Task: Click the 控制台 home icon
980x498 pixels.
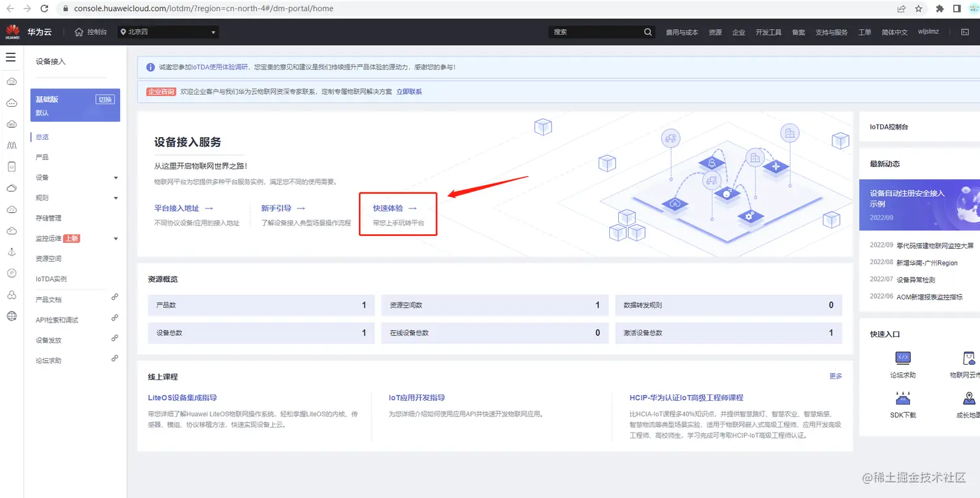Action: pos(79,32)
